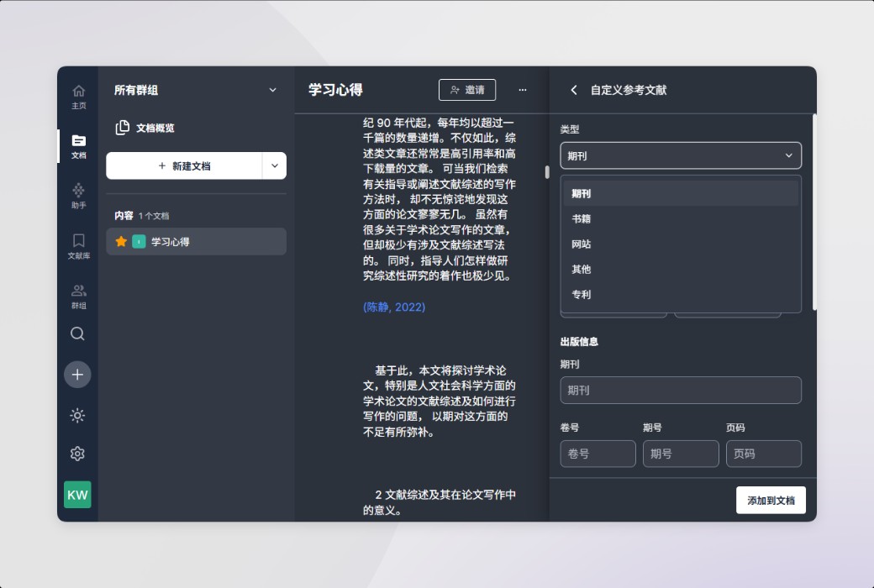The height and width of the screenshot is (588, 874).
Task: Open the 文献库 library bookmark icon
Action: pos(79,246)
